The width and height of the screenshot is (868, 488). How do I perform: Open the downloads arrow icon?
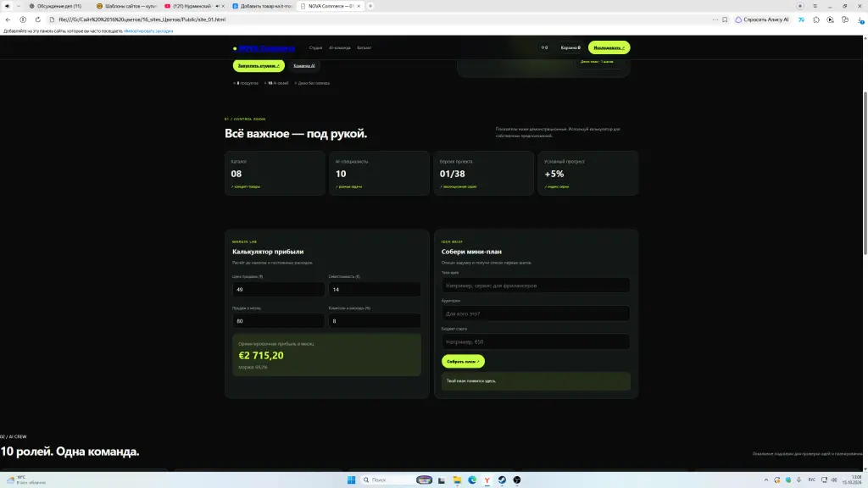(860, 19)
